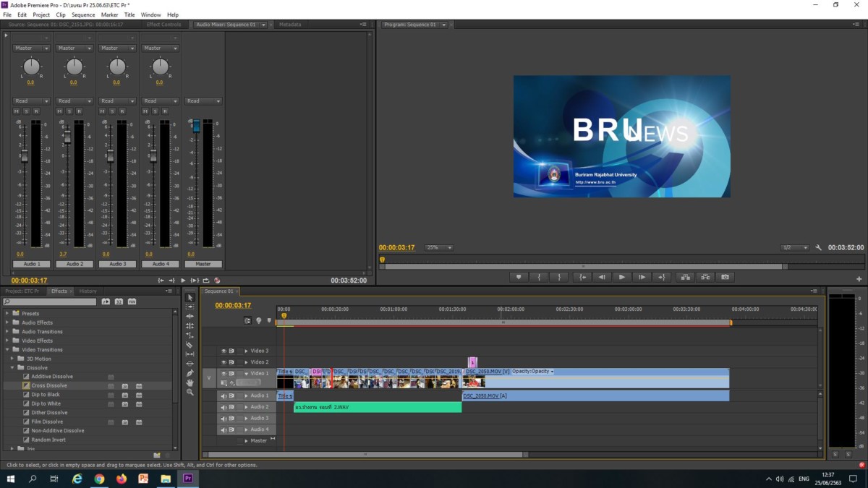This screenshot has height=488, width=868.
Task: Mute Audio 1 track speaker in timeline
Action: tap(224, 395)
